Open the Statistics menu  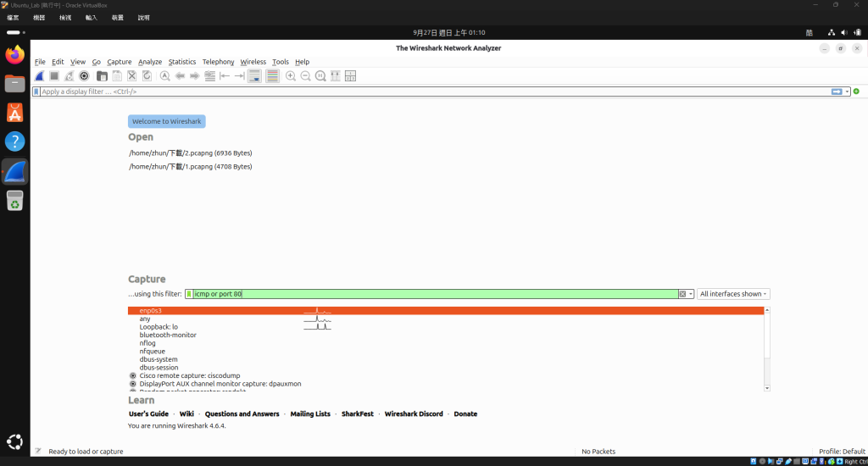[x=182, y=62]
